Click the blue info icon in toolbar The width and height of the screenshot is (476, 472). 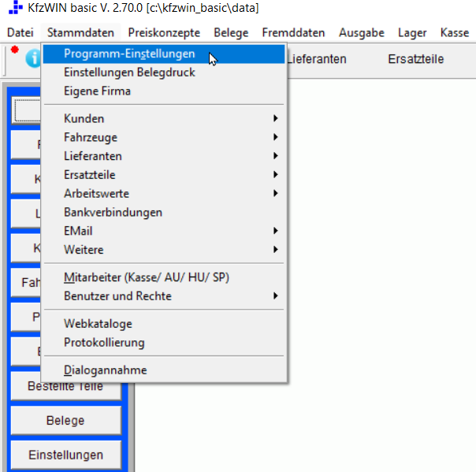click(33, 58)
